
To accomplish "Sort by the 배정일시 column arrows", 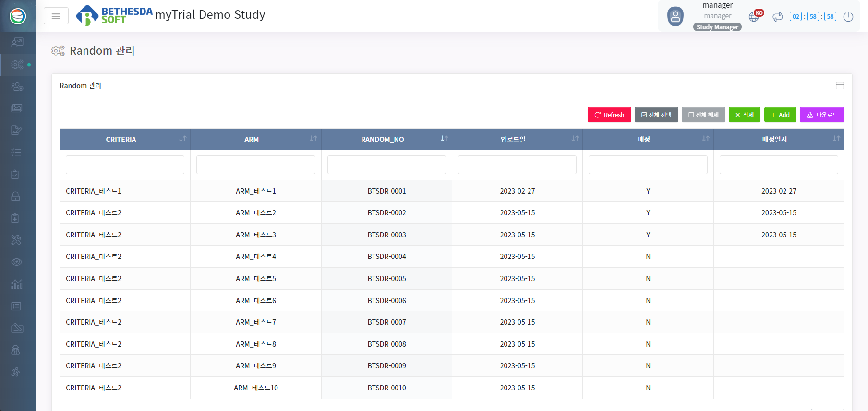I will (x=836, y=139).
